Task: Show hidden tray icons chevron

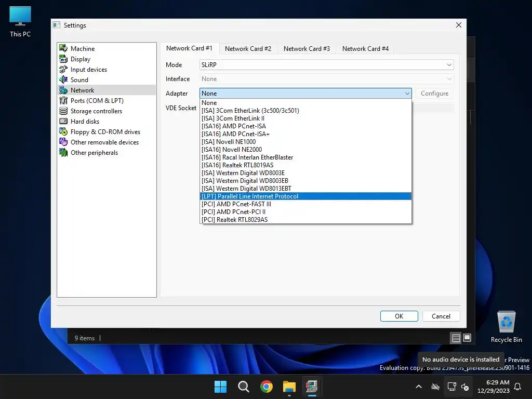Action: point(419,387)
